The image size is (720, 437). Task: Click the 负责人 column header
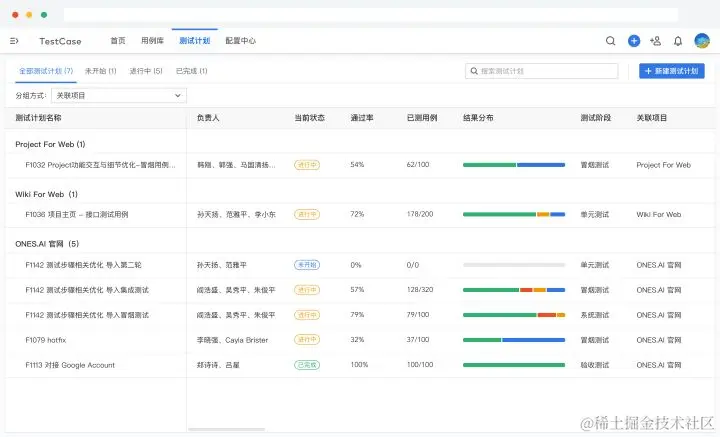208,118
